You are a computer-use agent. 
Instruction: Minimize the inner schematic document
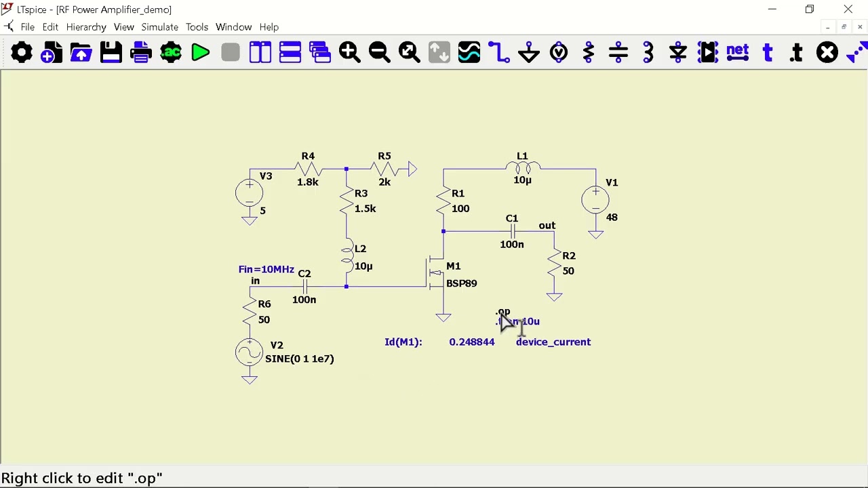coord(827,27)
